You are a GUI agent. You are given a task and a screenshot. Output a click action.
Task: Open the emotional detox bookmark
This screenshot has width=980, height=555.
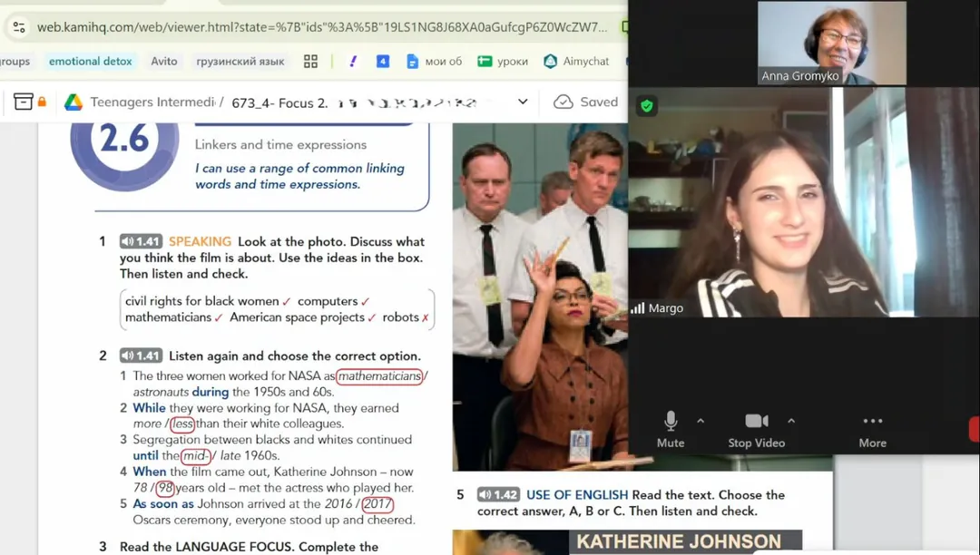pyautogui.click(x=91, y=61)
